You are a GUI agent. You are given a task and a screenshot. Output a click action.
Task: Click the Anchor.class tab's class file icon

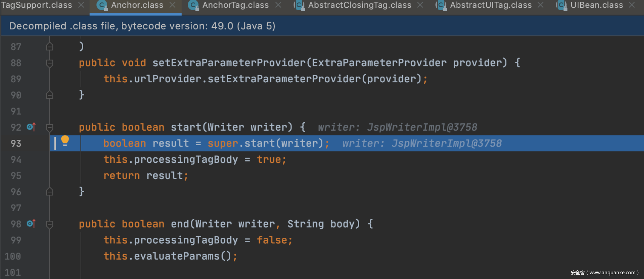click(x=102, y=5)
